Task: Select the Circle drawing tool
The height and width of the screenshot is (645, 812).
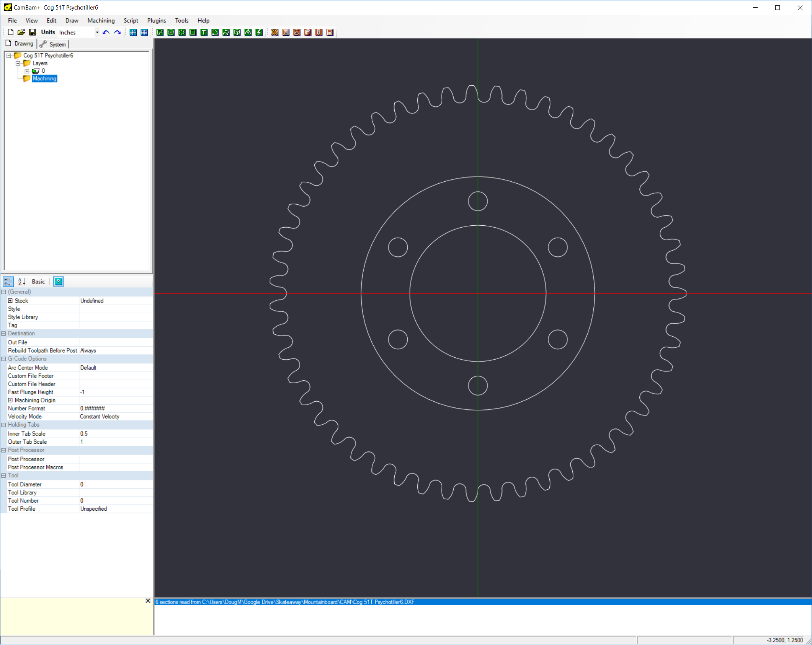Action: pos(171,33)
